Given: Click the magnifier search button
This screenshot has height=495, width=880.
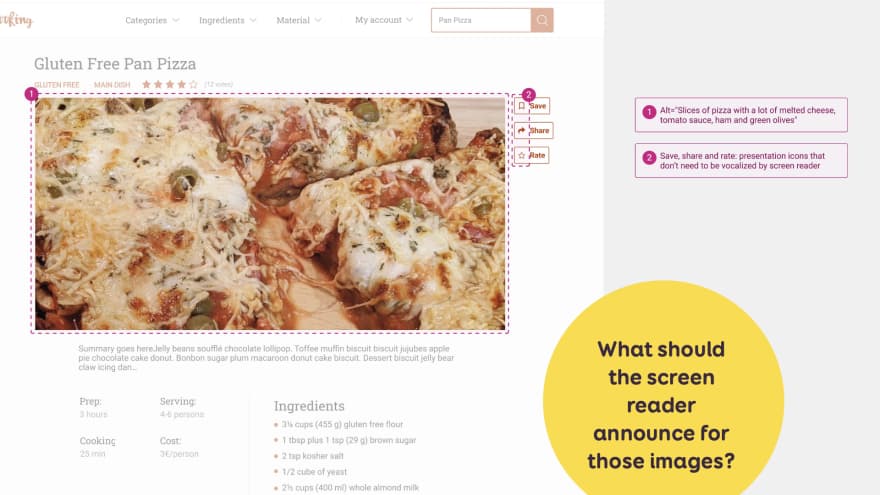Looking at the screenshot, I should pyautogui.click(x=542, y=20).
